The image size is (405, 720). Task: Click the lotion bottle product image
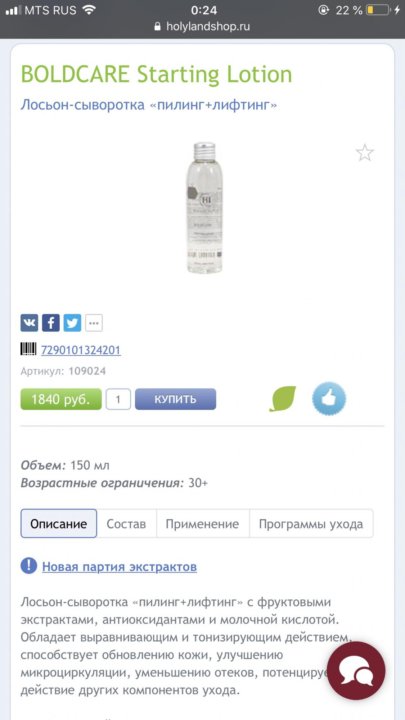click(204, 208)
